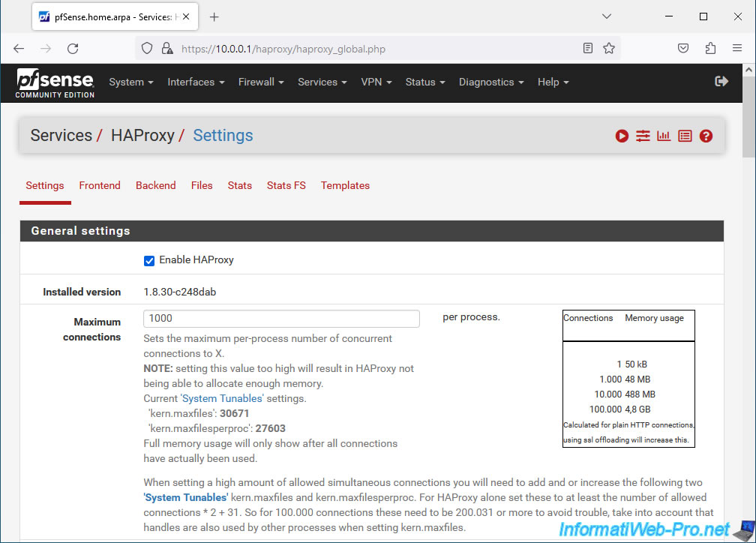Click the kern.maxfilesperproc value 27603
The width and height of the screenshot is (756, 543).
[270, 428]
